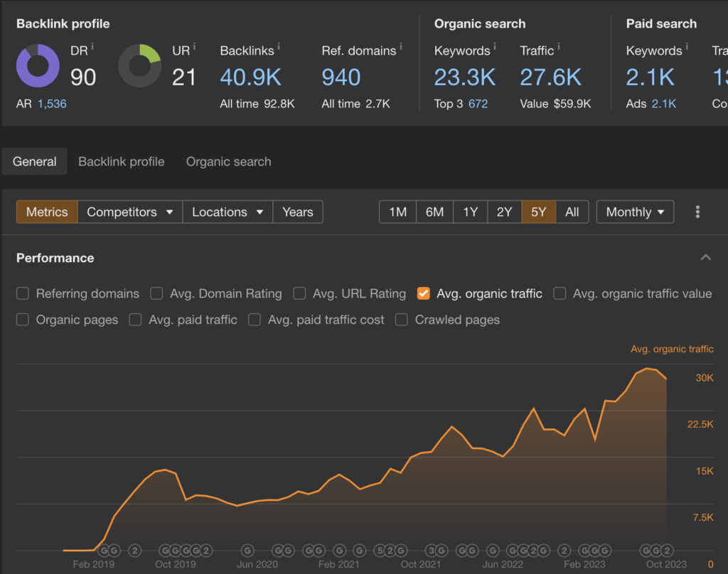Image resolution: width=728 pixels, height=574 pixels.
Task: Enable the Referring domains checkbox
Action: pyautogui.click(x=22, y=293)
